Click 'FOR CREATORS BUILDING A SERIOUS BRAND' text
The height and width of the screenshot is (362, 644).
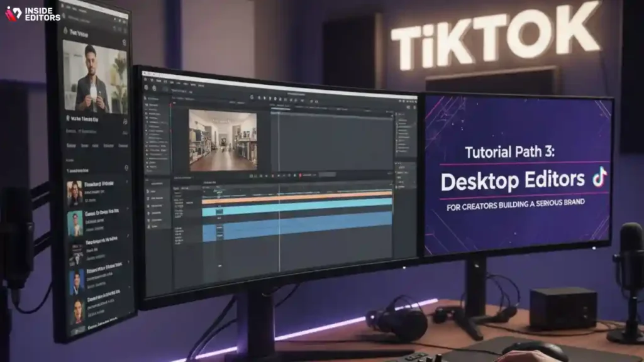(516, 204)
